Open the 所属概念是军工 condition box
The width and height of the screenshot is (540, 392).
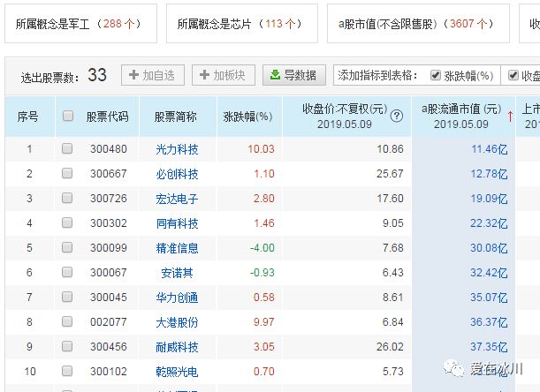(x=80, y=24)
